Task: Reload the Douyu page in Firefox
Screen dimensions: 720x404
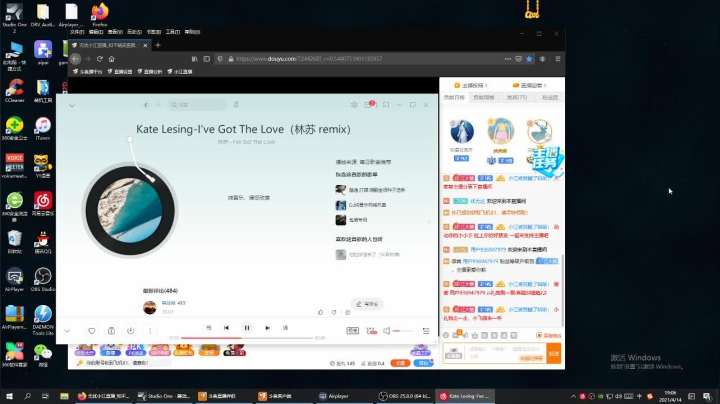Action: pos(100,59)
